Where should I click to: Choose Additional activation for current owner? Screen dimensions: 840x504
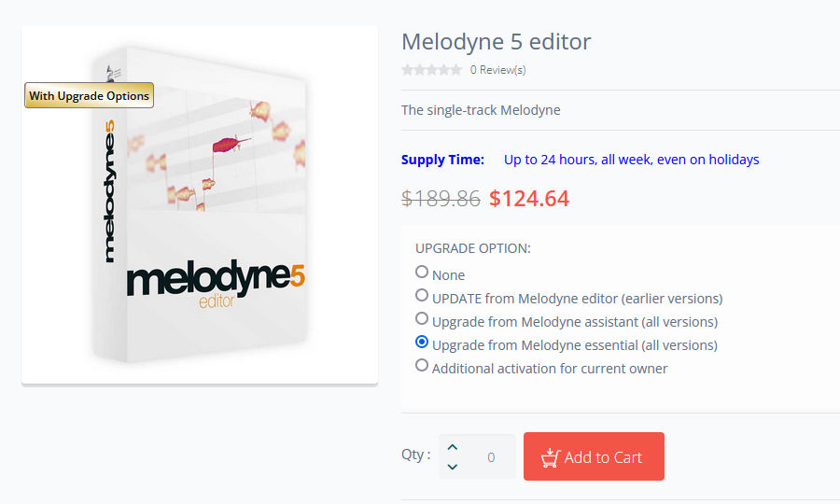click(422, 366)
